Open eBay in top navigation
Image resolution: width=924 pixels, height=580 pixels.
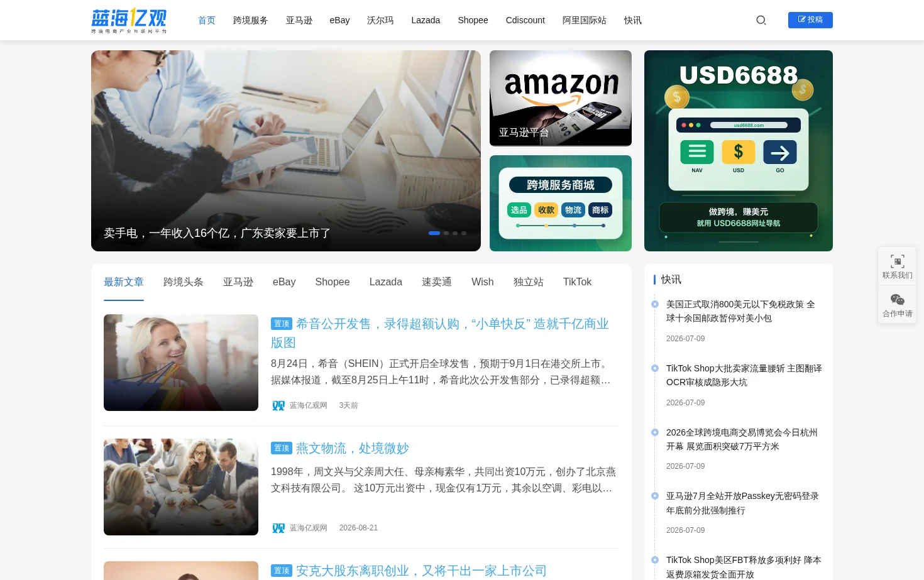click(x=339, y=20)
